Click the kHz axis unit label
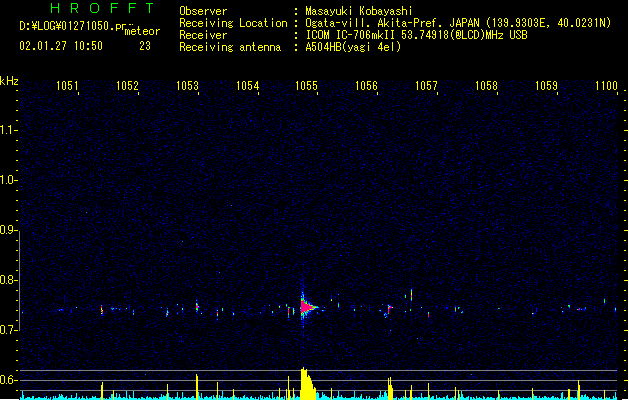Screen dimensions: 629x400 (x=9, y=81)
